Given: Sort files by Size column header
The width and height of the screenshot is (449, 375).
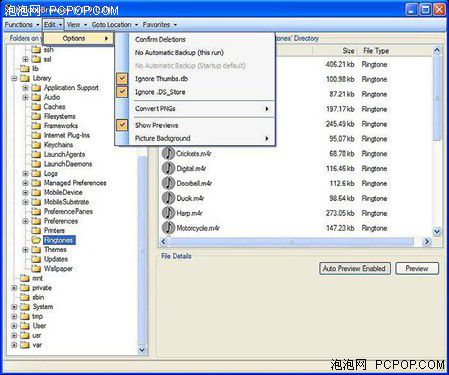Looking at the screenshot, I should (x=335, y=51).
